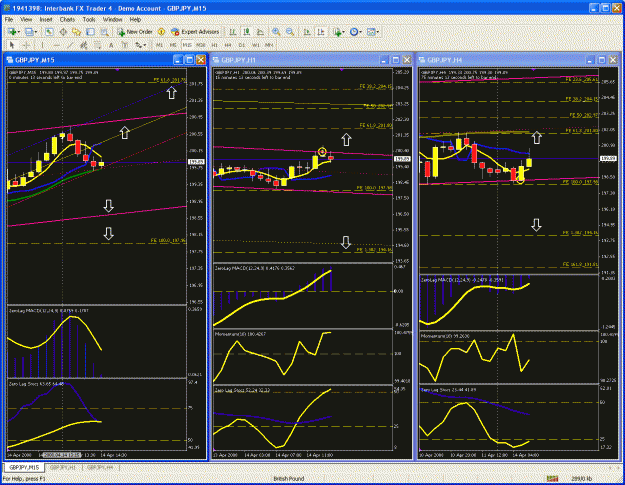
Task: Click the connection status bars icon
Action: click(552, 478)
